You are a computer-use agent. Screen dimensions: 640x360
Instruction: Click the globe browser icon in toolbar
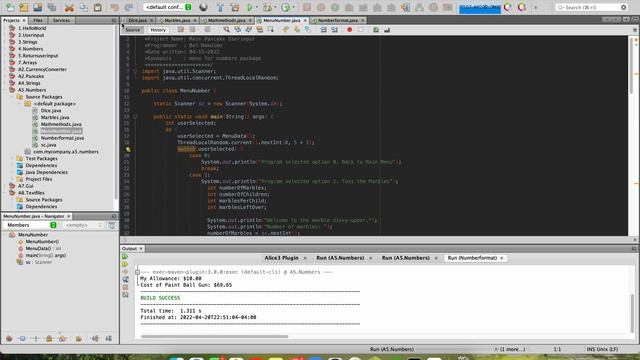coord(203,7)
